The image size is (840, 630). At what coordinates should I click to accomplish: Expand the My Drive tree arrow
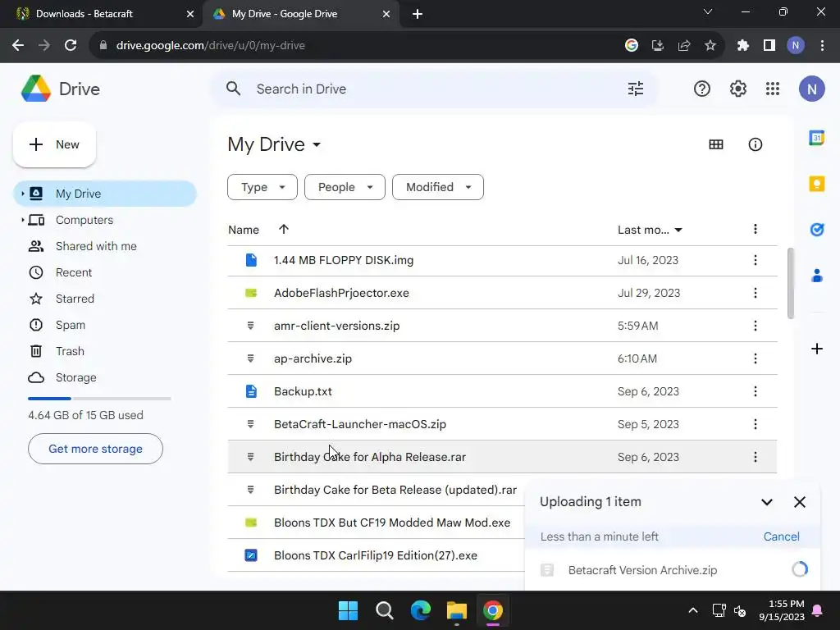point(22,194)
